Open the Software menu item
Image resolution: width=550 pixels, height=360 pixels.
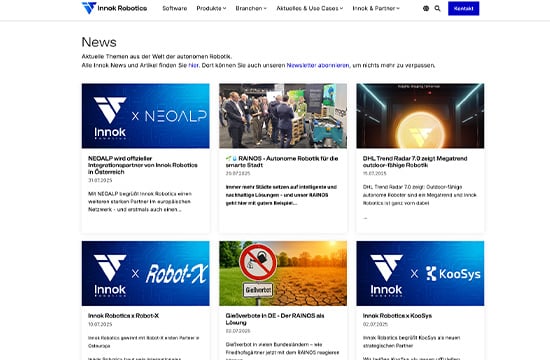(x=175, y=8)
